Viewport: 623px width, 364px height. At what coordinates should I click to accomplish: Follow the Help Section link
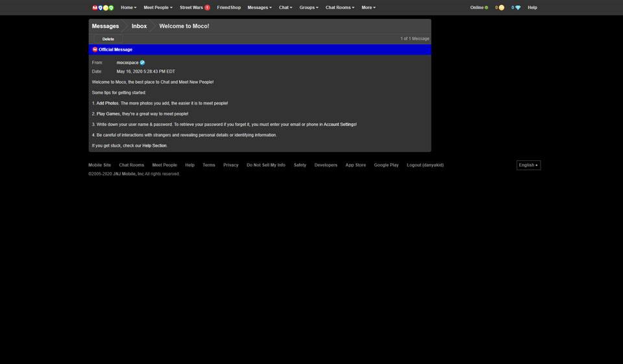pos(154,146)
